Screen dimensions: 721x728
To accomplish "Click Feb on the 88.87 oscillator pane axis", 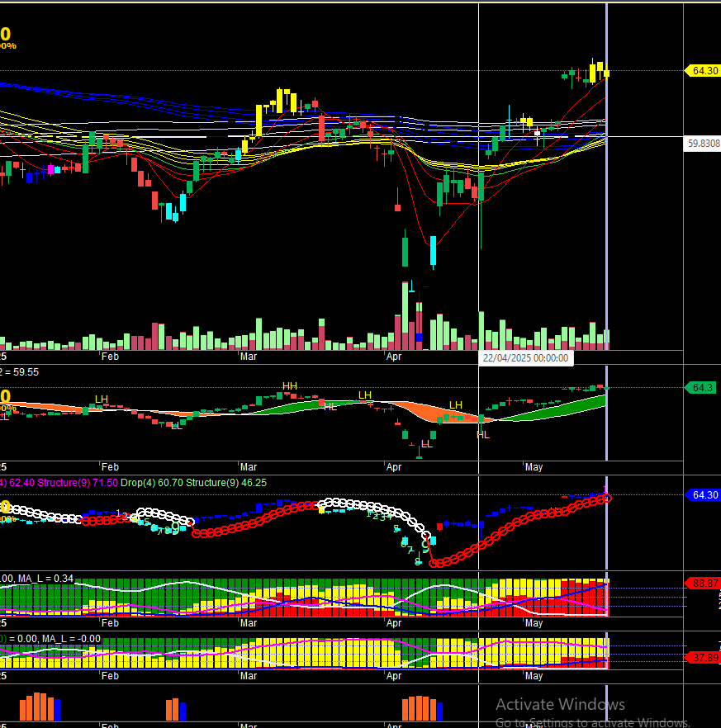I will pyautogui.click(x=110, y=623).
